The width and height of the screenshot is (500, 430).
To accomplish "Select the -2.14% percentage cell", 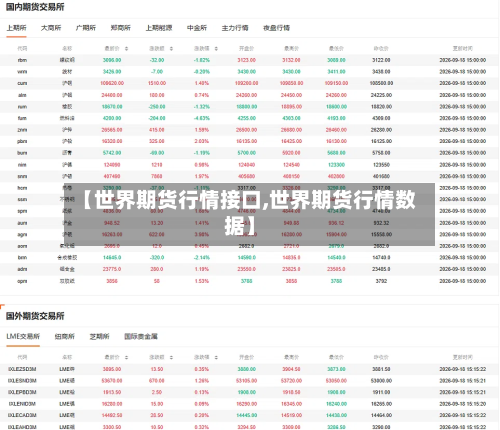I will pos(202,258).
